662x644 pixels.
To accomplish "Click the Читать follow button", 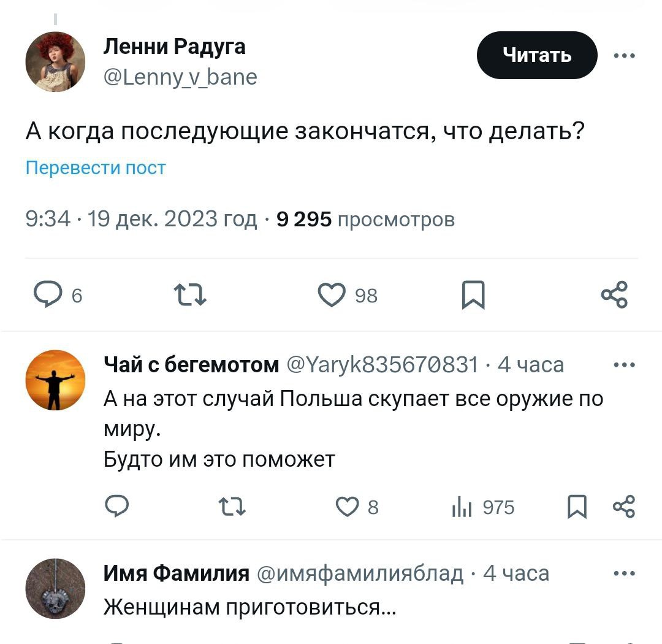I will [x=537, y=56].
